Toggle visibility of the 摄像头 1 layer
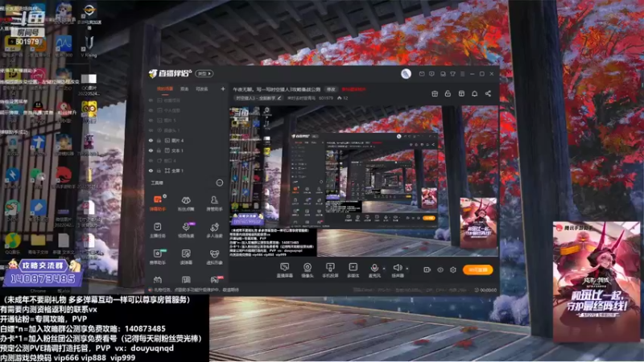This screenshot has width=644, height=362. (151, 130)
